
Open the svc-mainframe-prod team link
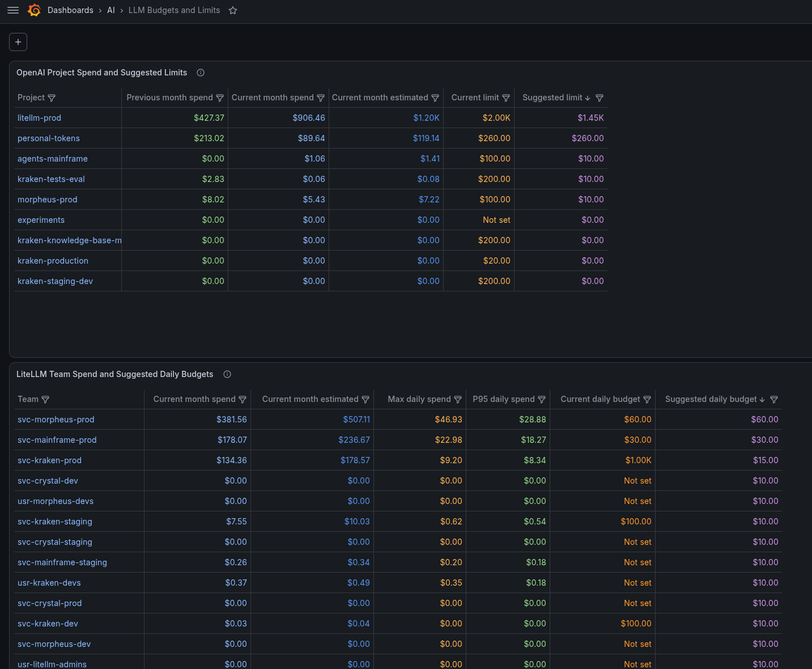[x=57, y=440]
